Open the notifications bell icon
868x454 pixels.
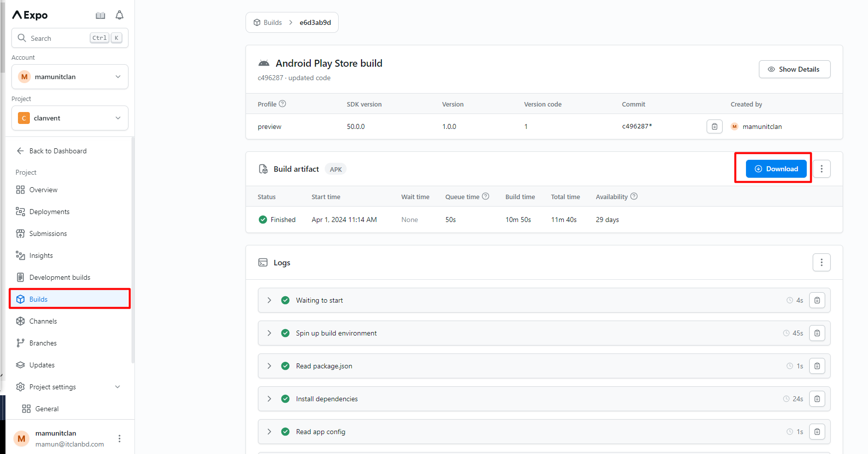click(120, 15)
